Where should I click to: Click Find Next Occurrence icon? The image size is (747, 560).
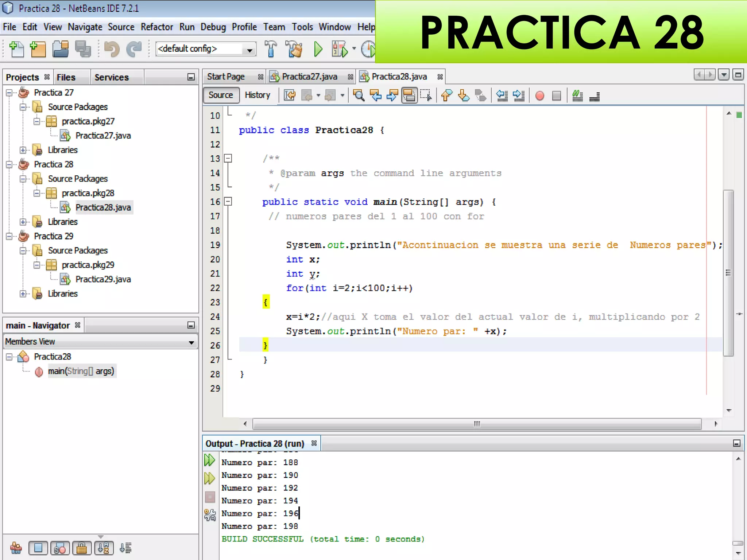(x=392, y=96)
